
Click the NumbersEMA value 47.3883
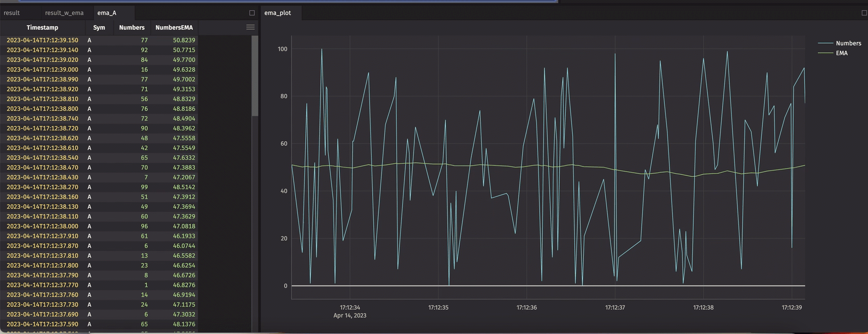pyautogui.click(x=184, y=168)
